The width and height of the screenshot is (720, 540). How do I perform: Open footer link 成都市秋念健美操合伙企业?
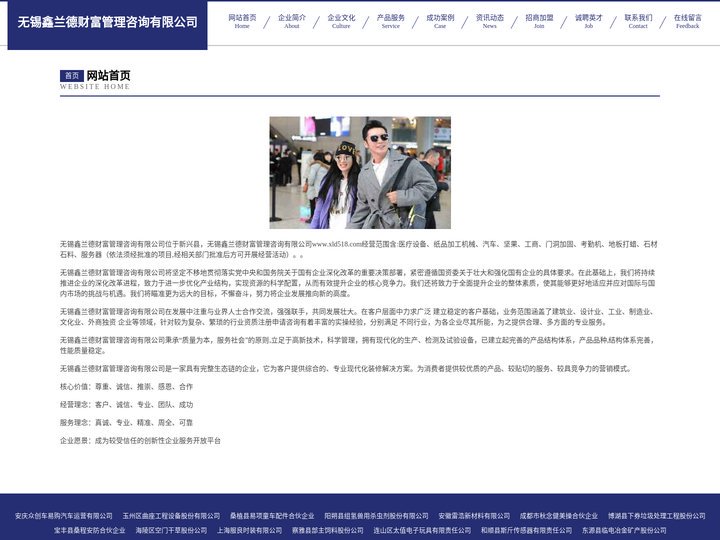point(559,516)
